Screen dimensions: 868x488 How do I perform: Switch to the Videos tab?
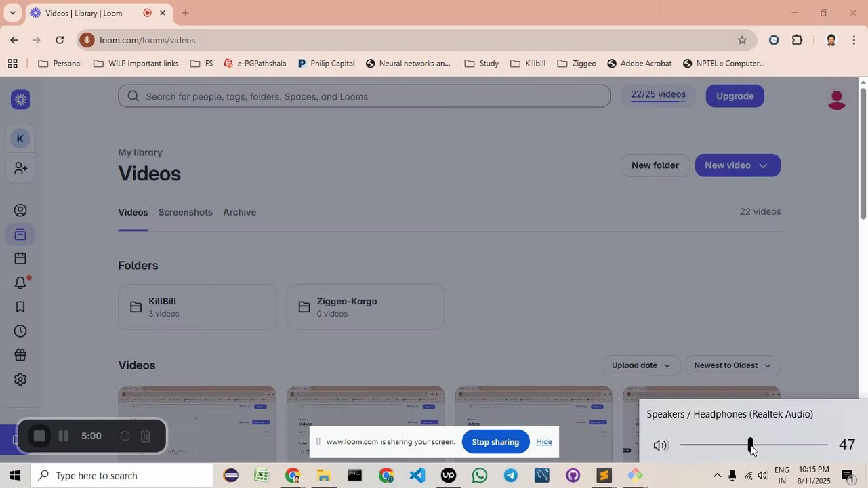pyautogui.click(x=133, y=212)
